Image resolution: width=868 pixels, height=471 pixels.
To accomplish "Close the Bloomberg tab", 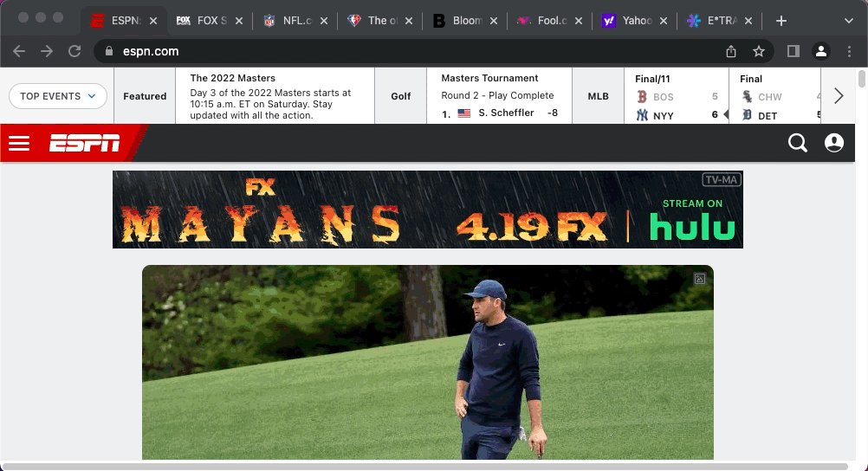I will coord(493,21).
